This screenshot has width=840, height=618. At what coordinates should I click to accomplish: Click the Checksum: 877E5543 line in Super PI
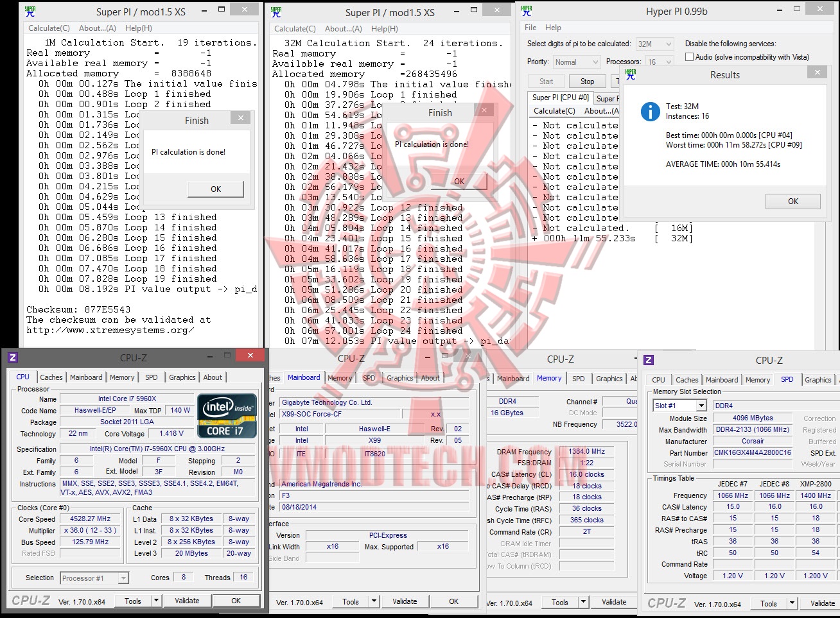tap(78, 309)
